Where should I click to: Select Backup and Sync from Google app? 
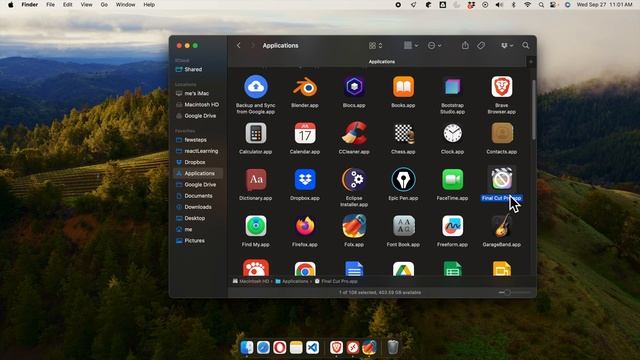click(256, 87)
